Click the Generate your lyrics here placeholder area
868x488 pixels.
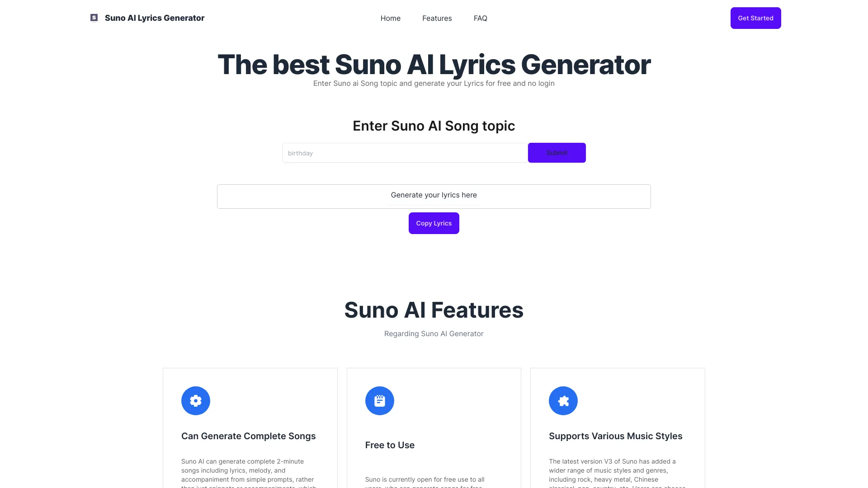434,195
